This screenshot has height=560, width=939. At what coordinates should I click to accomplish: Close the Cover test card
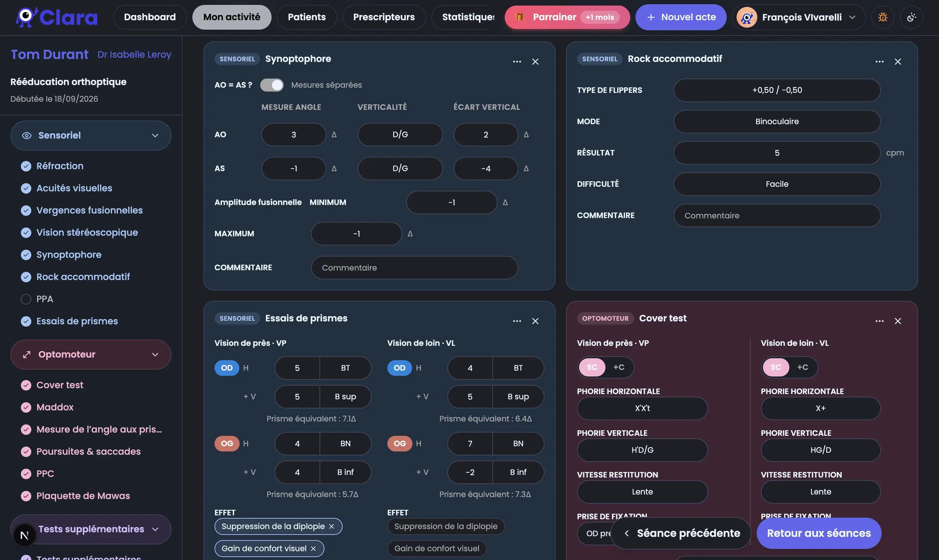click(898, 321)
